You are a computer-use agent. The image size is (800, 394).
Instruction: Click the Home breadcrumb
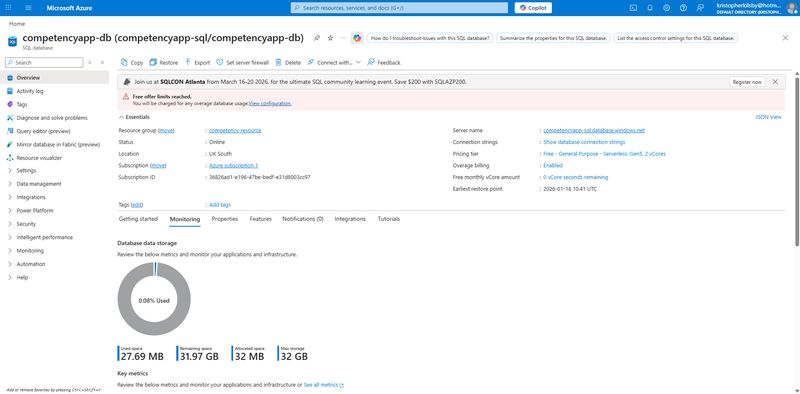[x=17, y=24]
